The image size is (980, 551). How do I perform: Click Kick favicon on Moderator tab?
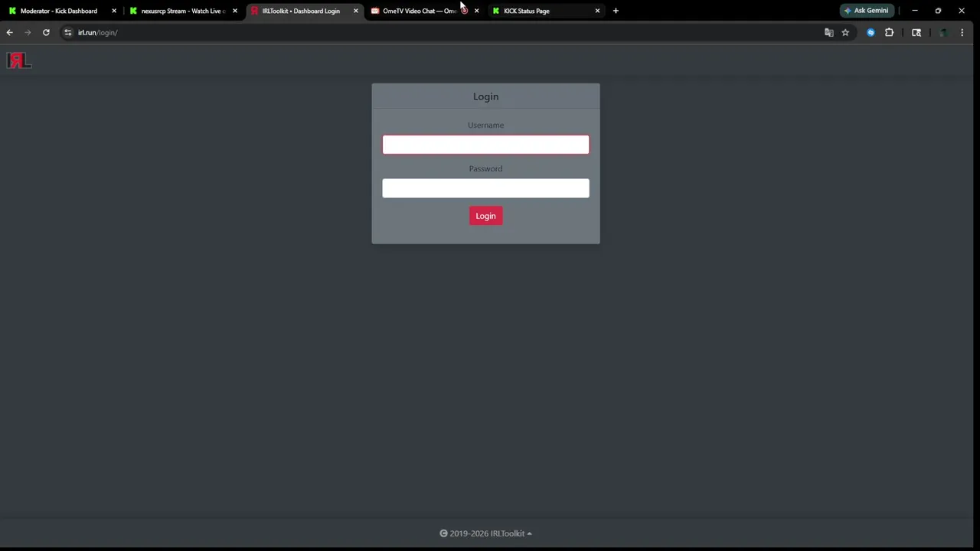pos(12,11)
